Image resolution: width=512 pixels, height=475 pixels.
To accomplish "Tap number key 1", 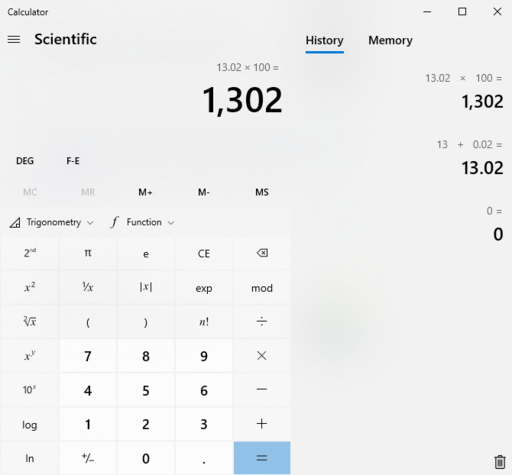I will click(x=88, y=424).
